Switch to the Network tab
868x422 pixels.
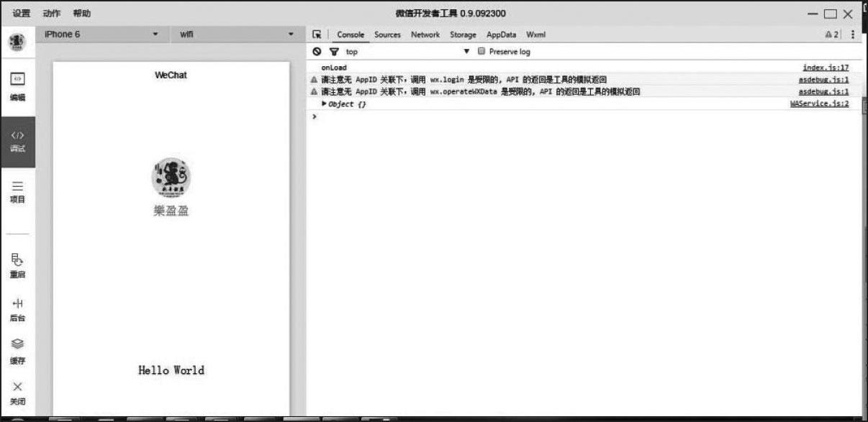[425, 35]
